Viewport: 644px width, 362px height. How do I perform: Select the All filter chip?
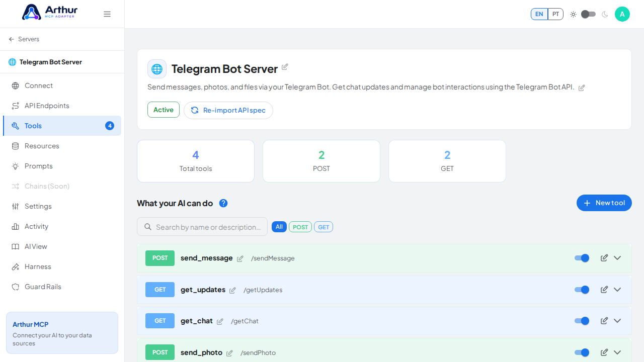pos(279,227)
